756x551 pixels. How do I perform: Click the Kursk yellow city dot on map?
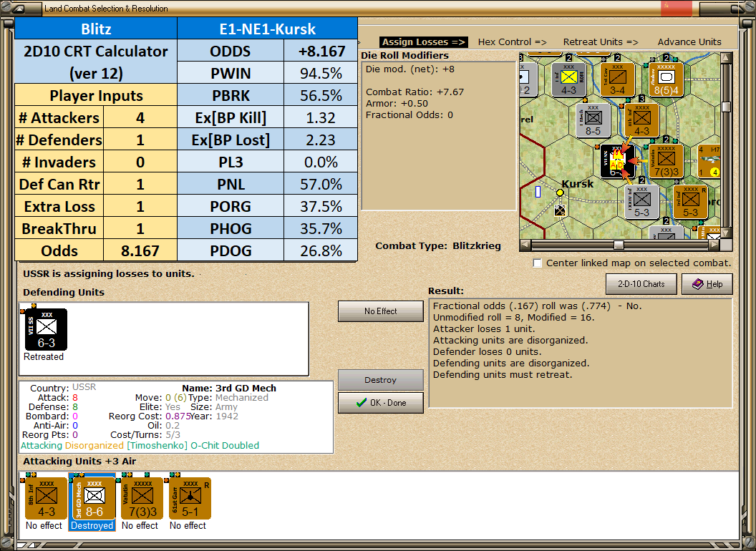pyautogui.click(x=560, y=192)
